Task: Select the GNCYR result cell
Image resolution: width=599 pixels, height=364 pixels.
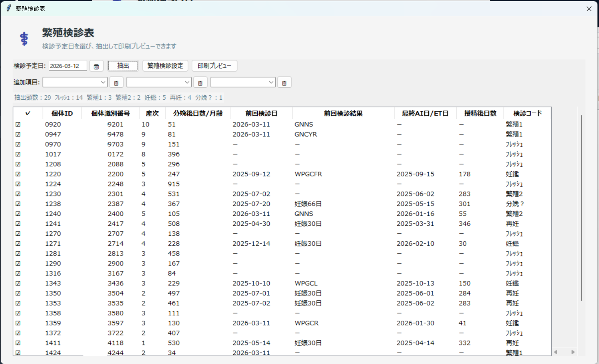Action: [x=306, y=134]
